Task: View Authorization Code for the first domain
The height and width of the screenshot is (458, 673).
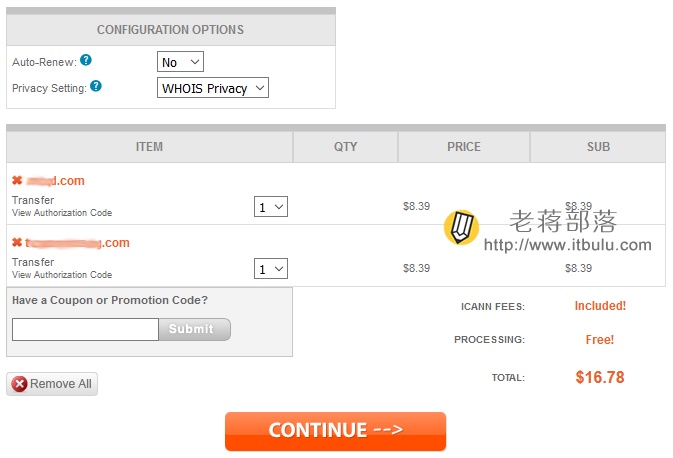Action: [x=62, y=212]
